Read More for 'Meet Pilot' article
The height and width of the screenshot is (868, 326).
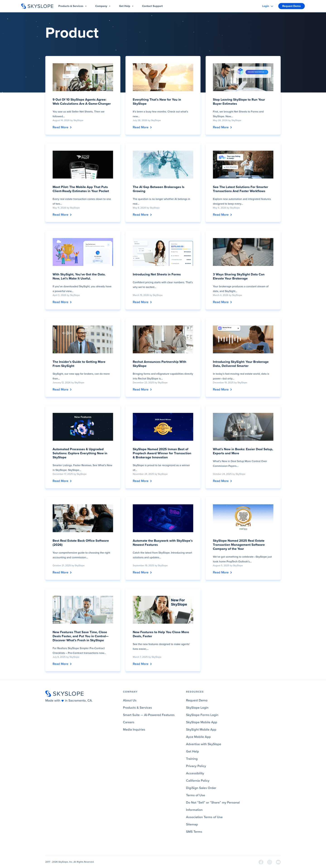(62, 215)
